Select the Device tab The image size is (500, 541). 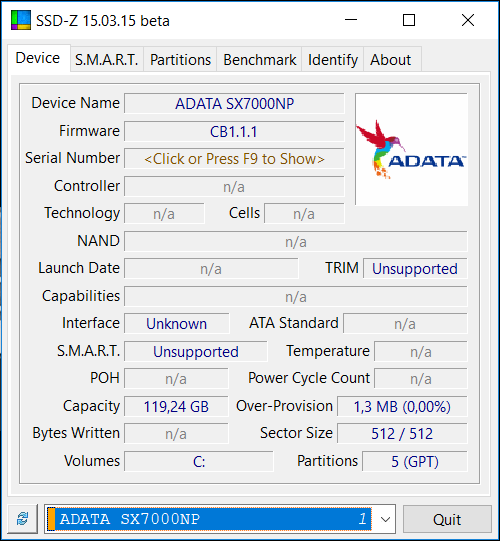click(x=38, y=58)
